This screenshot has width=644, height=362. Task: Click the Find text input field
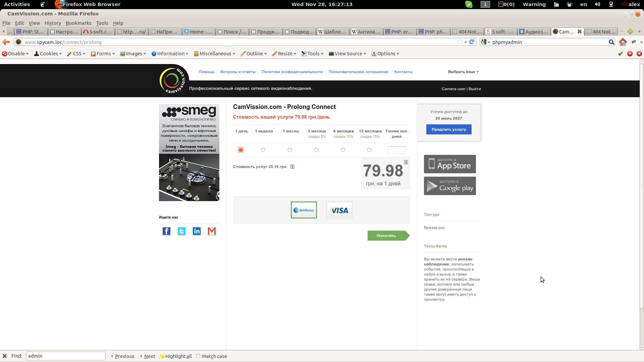[x=66, y=356]
